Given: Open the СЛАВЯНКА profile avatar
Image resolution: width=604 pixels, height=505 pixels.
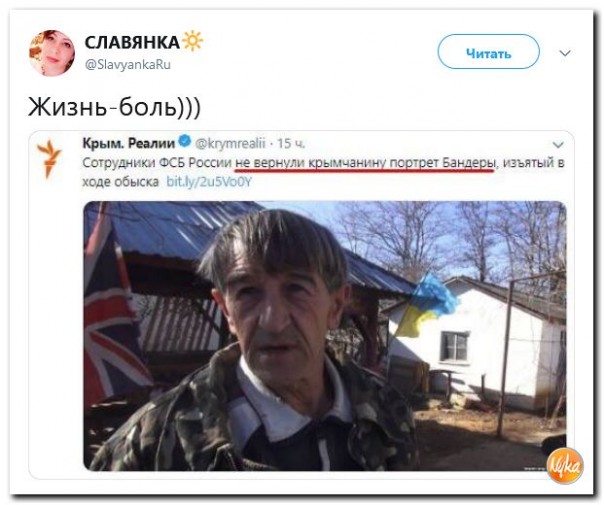Looking at the screenshot, I should [x=52, y=53].
